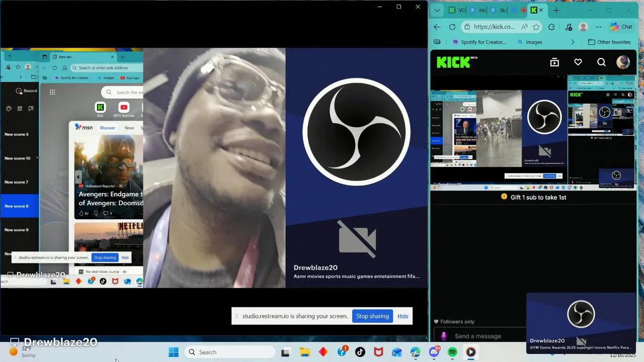
Task: Open File Explorer from the taskbar
Action: pos(305,352)
